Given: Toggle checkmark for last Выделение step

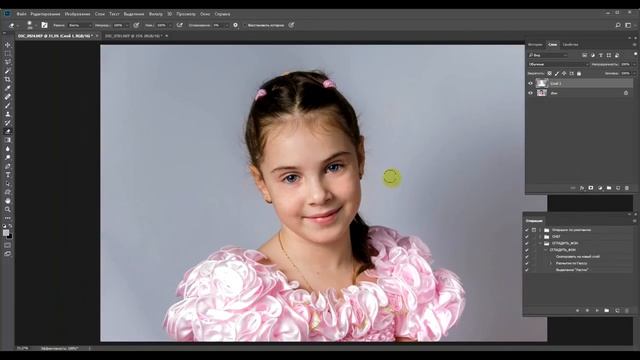Looking at the screenshot, I should [x=527, y=270].
